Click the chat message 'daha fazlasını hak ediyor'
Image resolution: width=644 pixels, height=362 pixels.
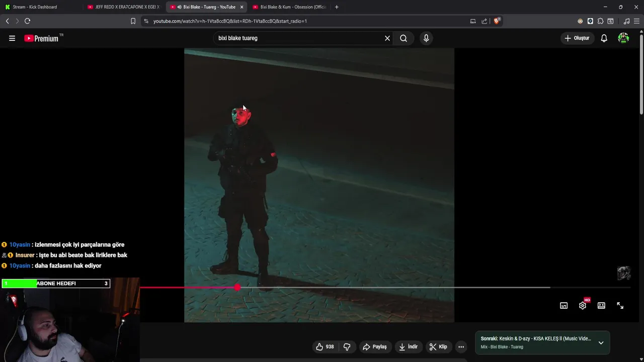point(68,266)
